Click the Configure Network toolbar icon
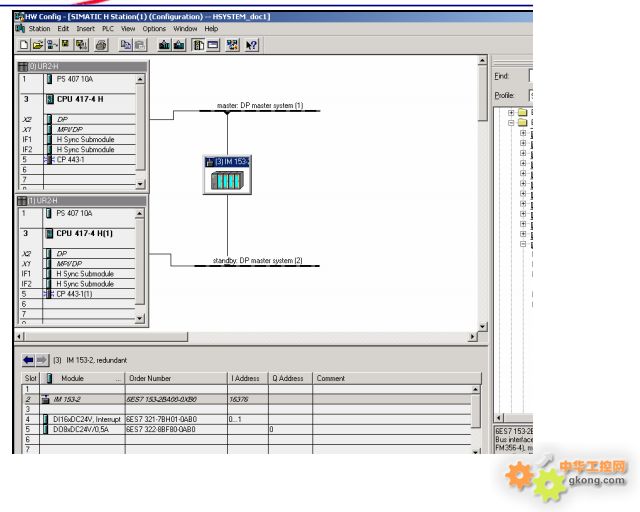Viewport: 640px width, 512px height. pos(233,45)
